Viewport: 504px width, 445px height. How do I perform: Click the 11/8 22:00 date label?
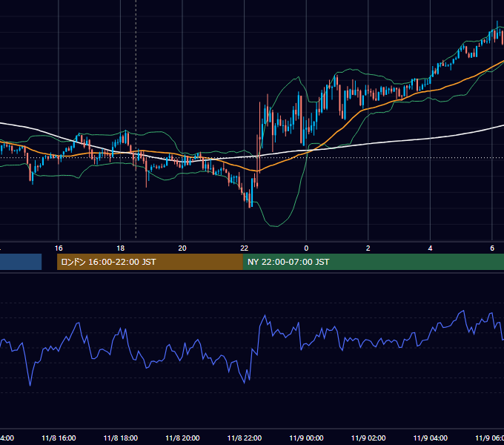(x=245, y=438)
